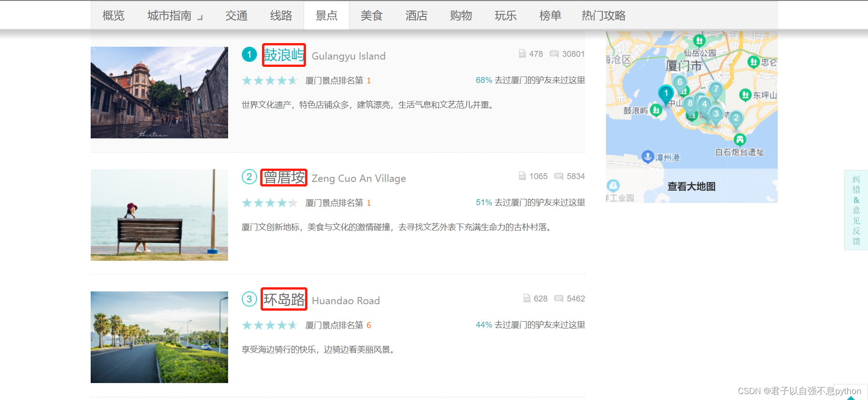Open the 热门攻略 tab

click(604, 16)
